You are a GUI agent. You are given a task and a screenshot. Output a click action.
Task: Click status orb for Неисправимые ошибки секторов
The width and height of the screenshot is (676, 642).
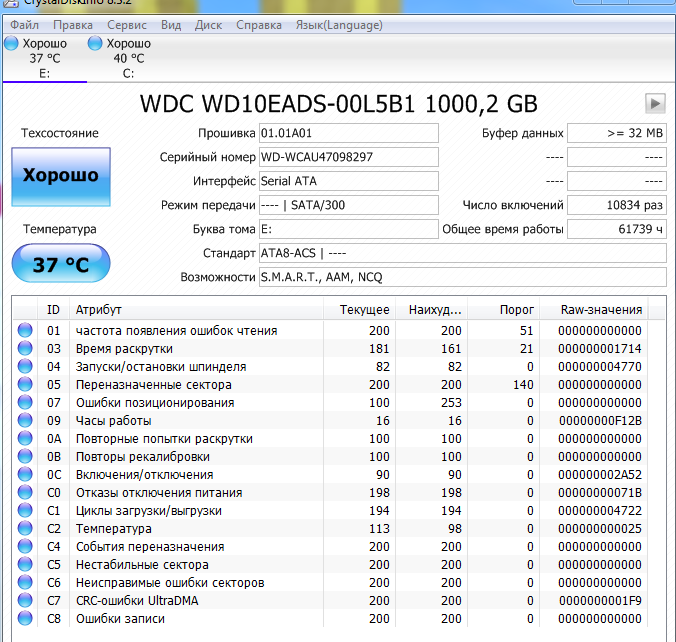tap(25, 582)
